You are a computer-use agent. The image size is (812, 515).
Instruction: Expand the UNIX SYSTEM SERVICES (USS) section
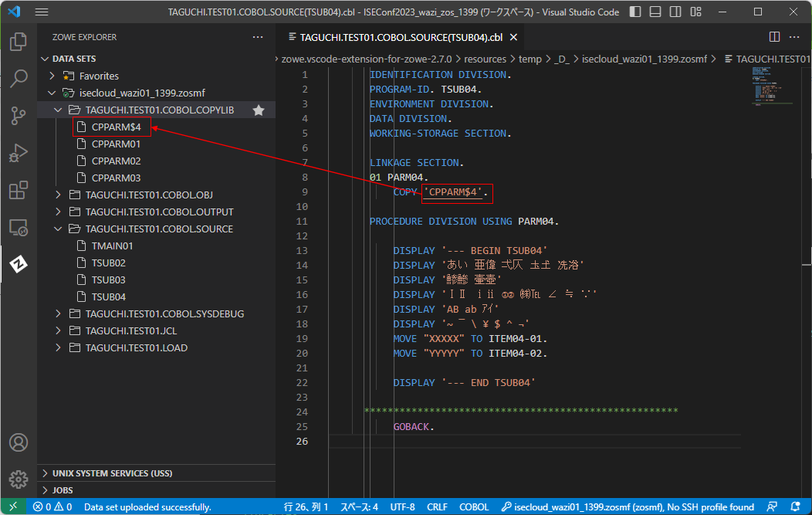click(x=46, y=473)
